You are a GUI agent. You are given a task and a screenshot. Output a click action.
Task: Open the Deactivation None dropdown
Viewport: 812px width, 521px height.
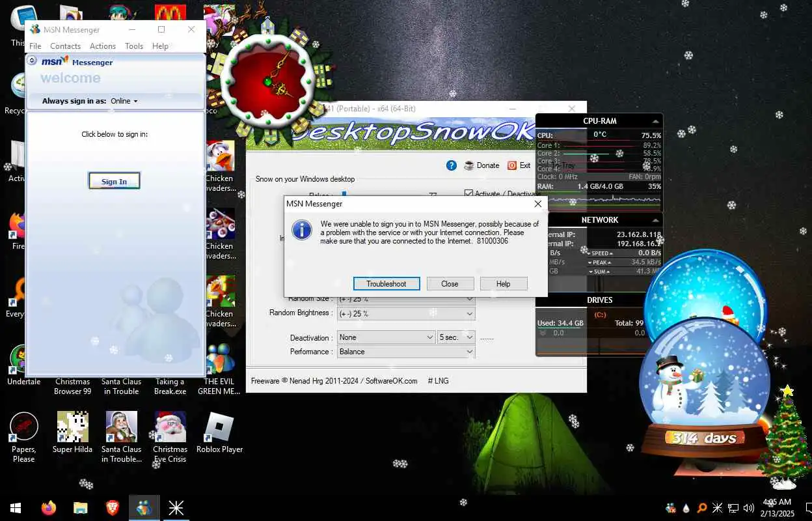click(386, 337)
